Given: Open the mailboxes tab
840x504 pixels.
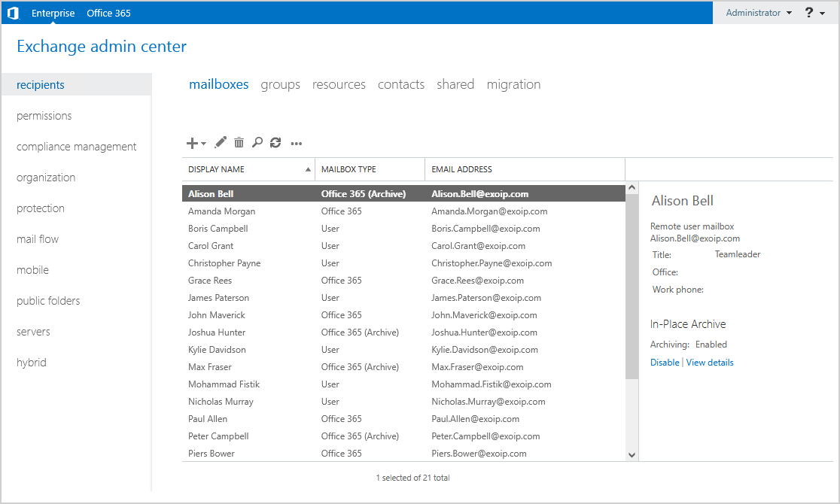Looking at the screenshot, I should click(x=218, y=84).
